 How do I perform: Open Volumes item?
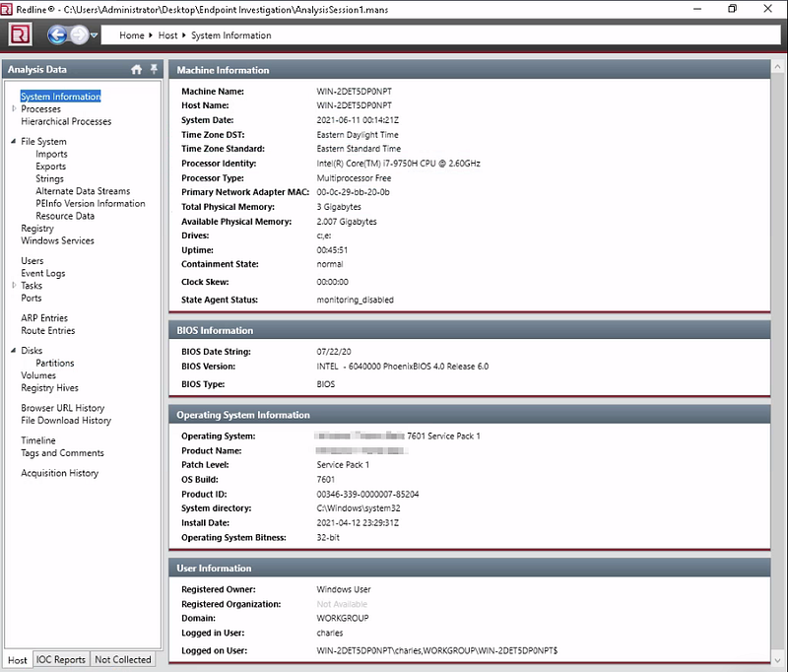[38, 375]
